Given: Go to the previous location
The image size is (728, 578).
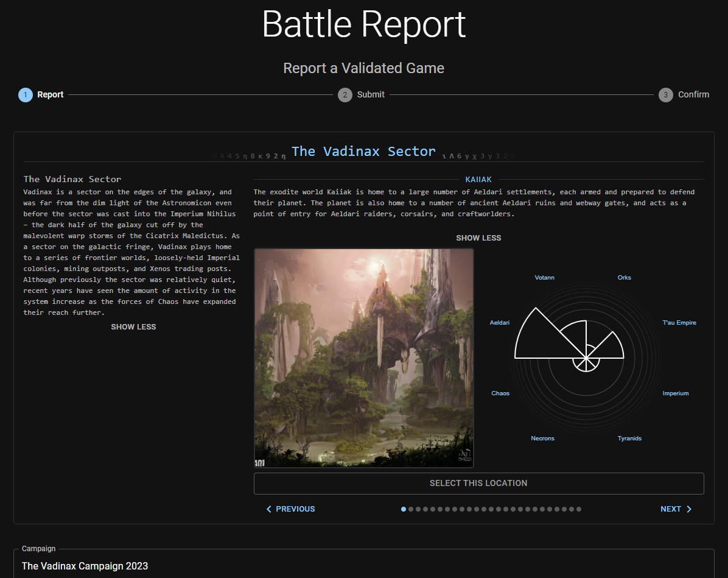Looking at the screenshot, I should pos(291,509).
